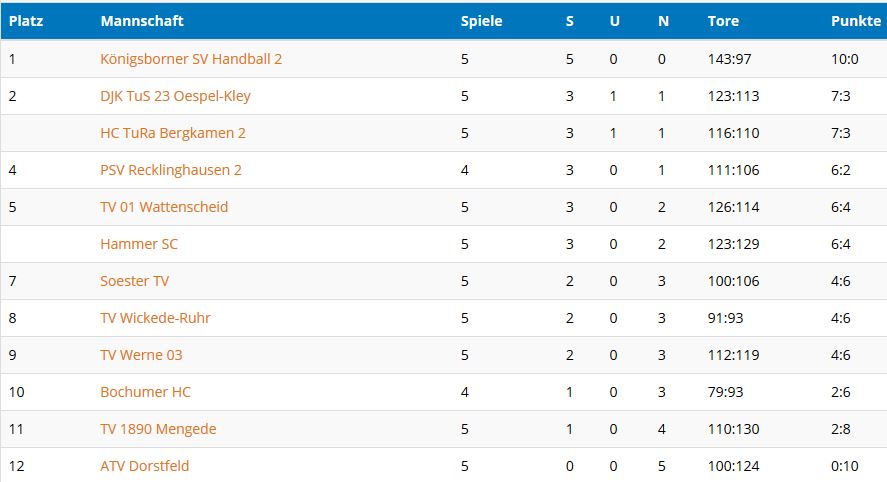Open the ATV Dorstfeld team link

pos(144,466)
